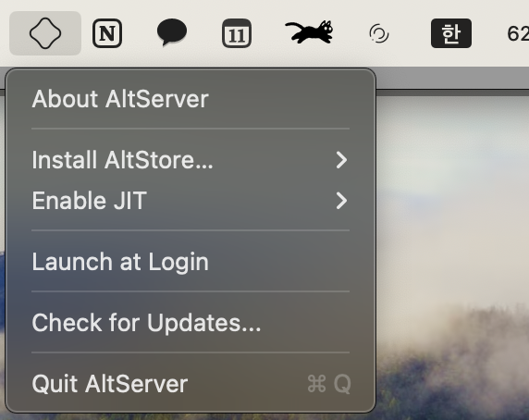Expand the Enable JIT submenu chevron
The width and height of the screenshot is (529, 420).
(341, 201)
